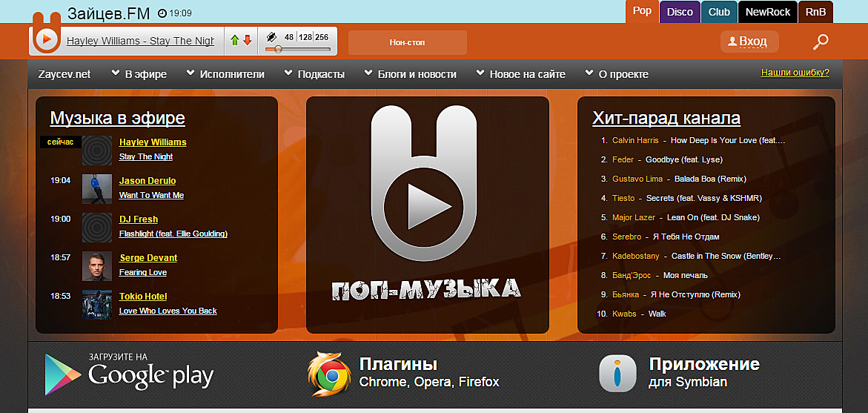Expand the Подкасты dropdown menu
This screenshot has width=868, height=413.
click(314, 74)
